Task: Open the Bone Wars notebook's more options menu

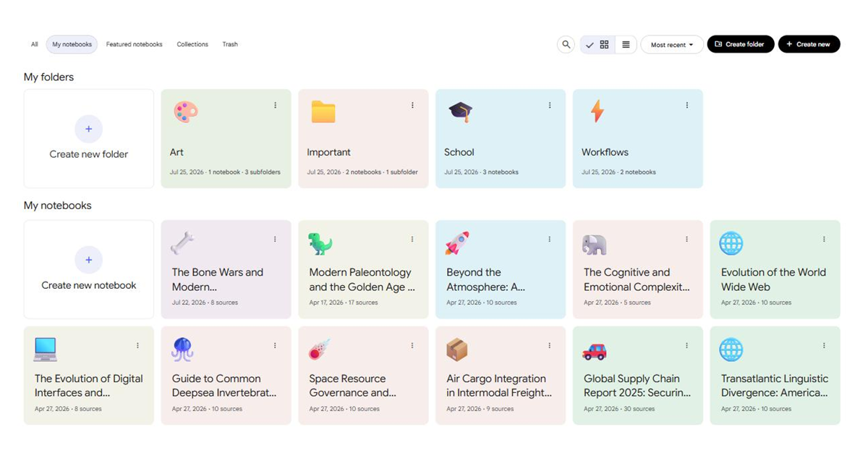Action: click(x=276, y=240)
